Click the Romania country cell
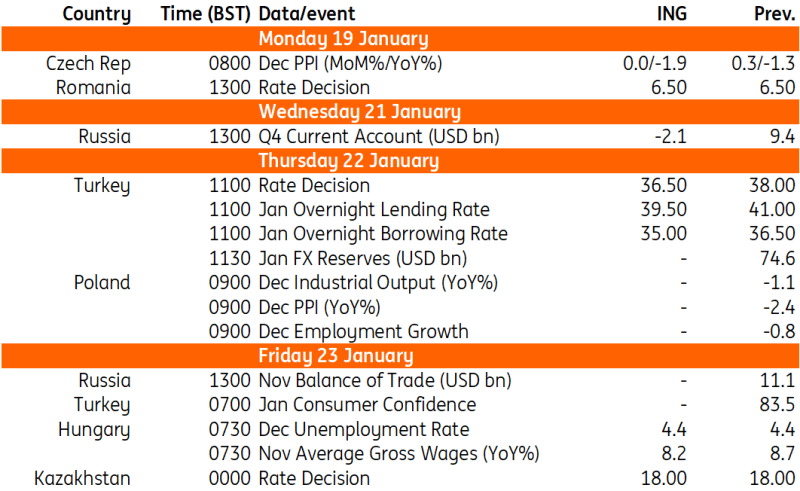Screen dimensions: 800x491 click(x=94, y=88)
